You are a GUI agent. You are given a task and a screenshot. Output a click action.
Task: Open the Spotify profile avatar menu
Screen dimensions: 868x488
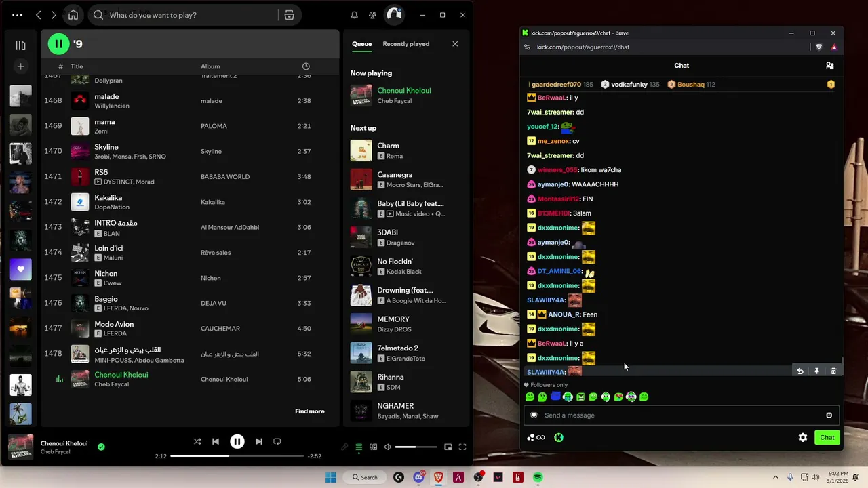point(394,15)
